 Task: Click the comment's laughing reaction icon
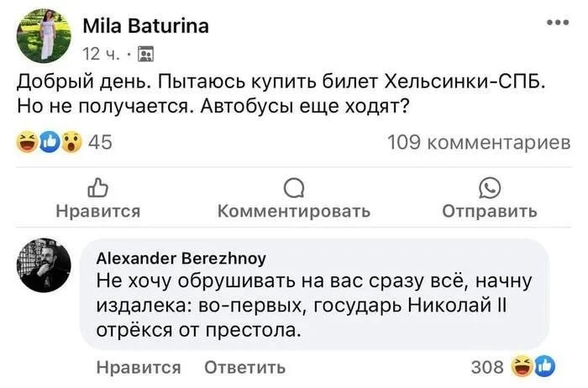pyautogui.click(x=524, y=366)
